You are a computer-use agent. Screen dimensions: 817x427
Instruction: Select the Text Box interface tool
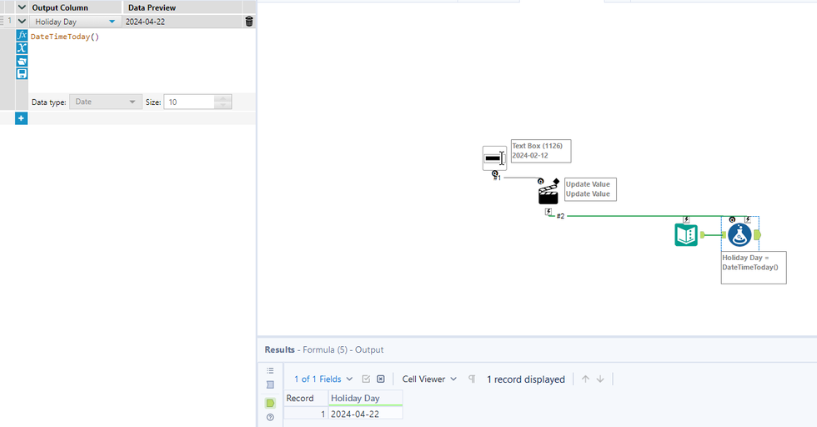[494, 158]
